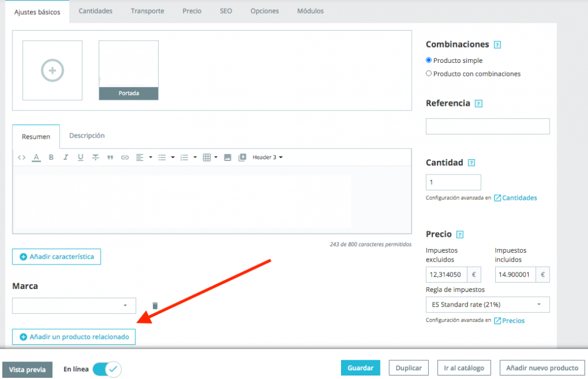
Task: Open the Marca brand dropdown
Action: coord(74,306)
